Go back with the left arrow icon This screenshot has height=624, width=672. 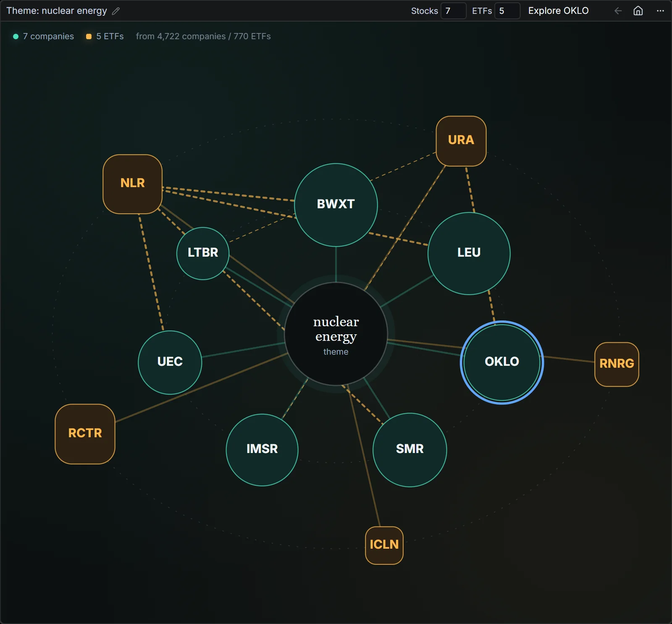coord(618,11)
